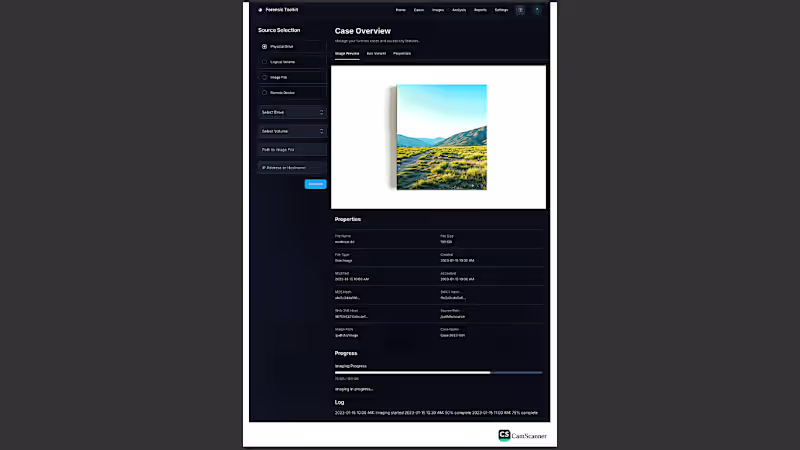Open Images in top navigation
Image resolution: width=800 pixels, height=450 pixels.
point(438,10)
